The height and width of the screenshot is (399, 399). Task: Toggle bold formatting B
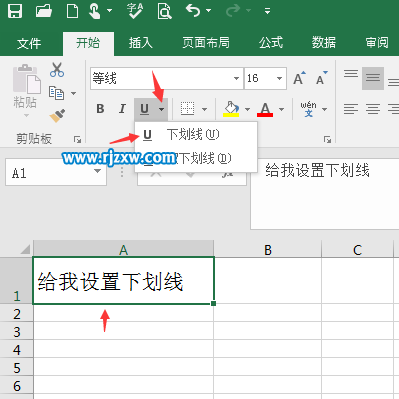(100, 109)
